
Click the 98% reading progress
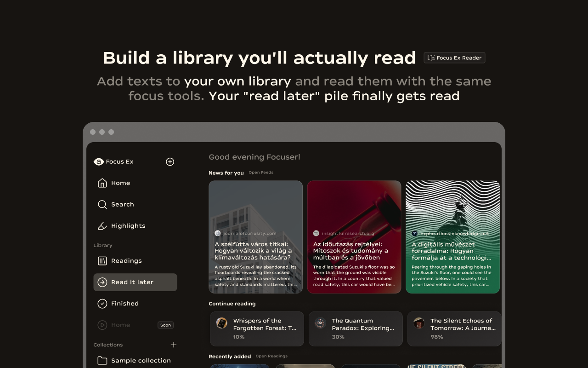[437, 337]
